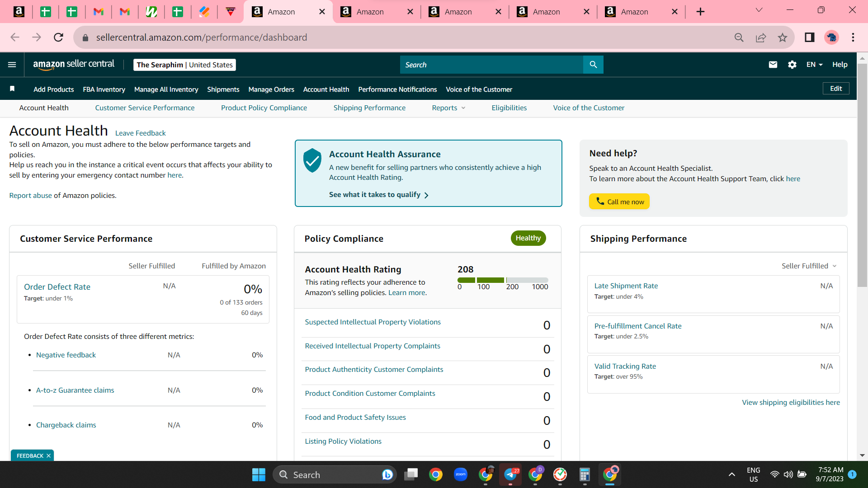
Task: Click the Windows taskbar Search box
Action: (x=335, y=474)
